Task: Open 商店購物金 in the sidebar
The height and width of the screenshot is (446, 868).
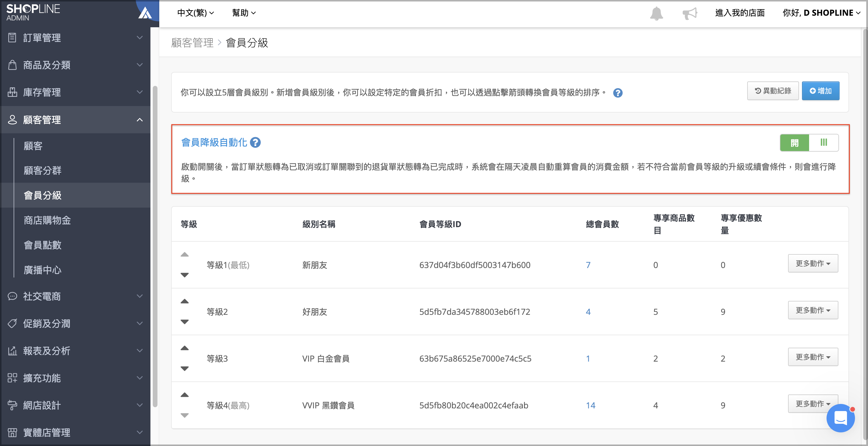Action: coord(47,220)
